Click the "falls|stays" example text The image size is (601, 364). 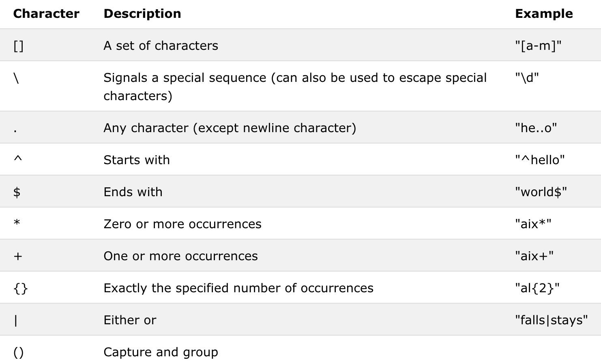[x=551, y=320]
